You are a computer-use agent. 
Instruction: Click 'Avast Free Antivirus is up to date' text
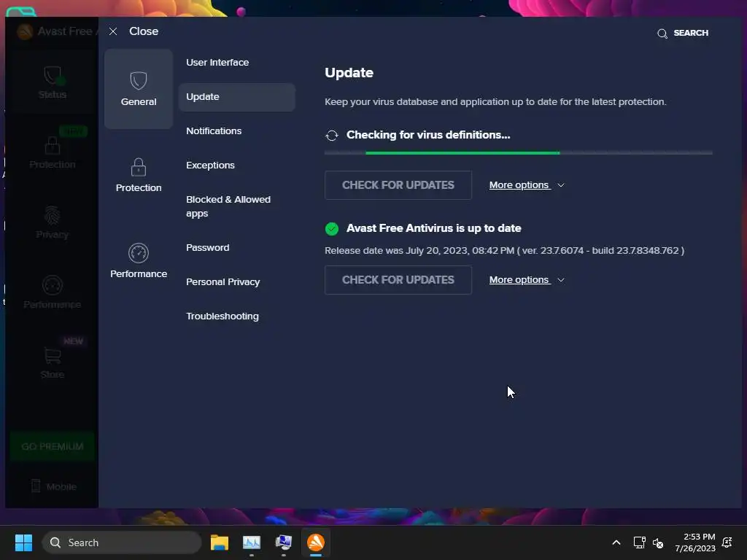click(433, 228)
